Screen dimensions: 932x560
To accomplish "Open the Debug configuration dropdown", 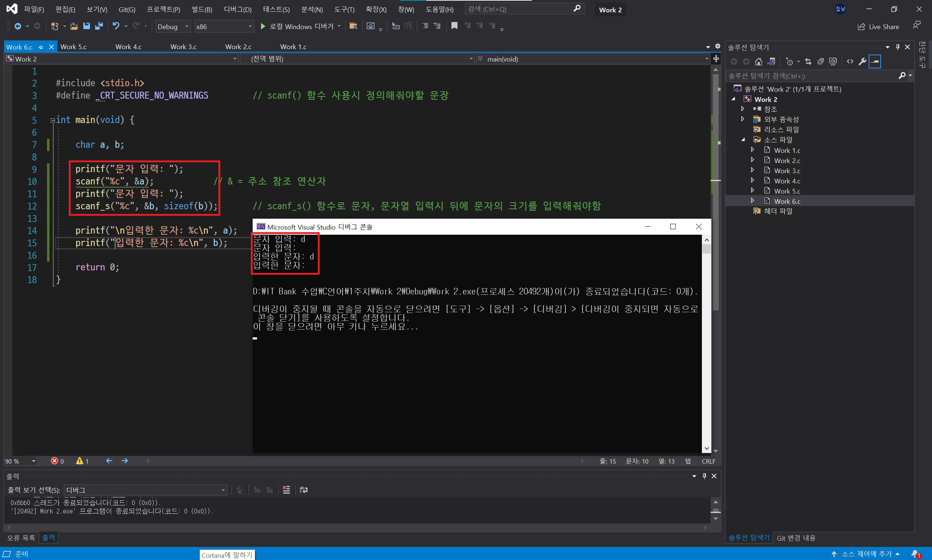I will click(x=186, y=27).
